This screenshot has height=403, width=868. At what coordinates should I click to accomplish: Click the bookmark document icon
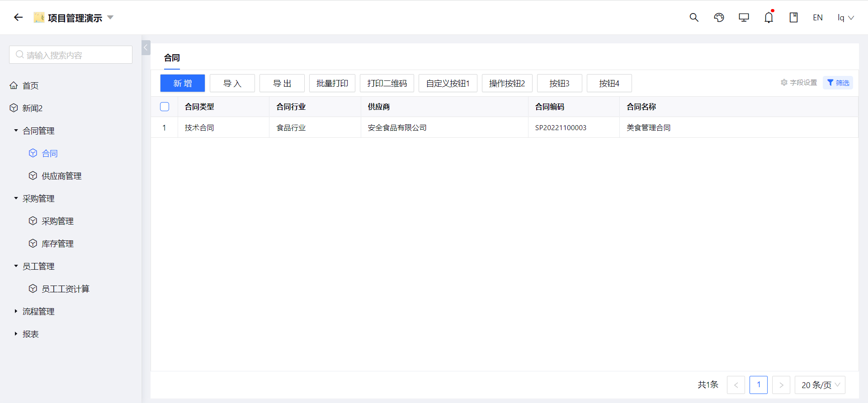793,18
